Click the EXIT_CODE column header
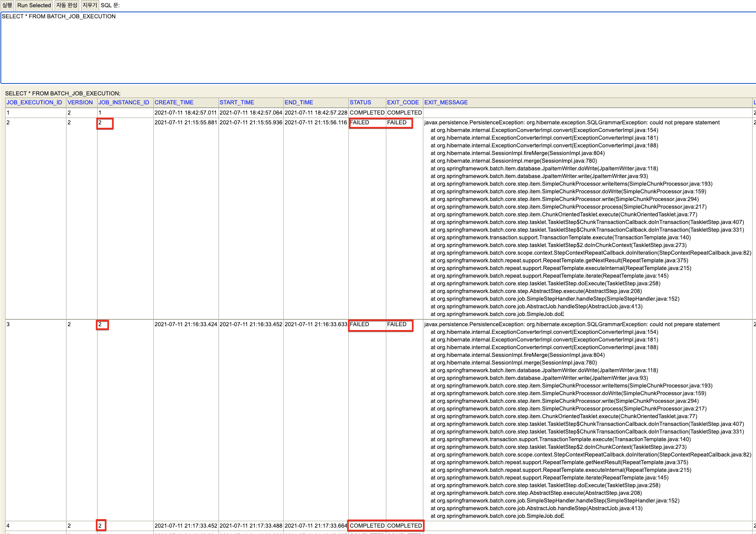Image resolution: width=756 pixels, height=534 pixels. pyautogui.click(x=403, y=103)
